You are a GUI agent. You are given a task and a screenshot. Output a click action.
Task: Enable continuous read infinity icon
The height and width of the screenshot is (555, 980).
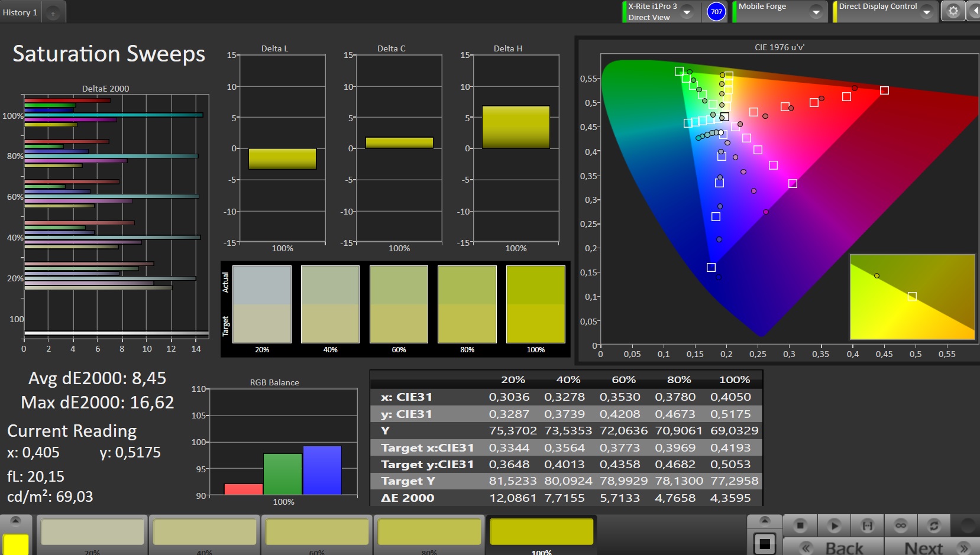(x=901, y=525)
